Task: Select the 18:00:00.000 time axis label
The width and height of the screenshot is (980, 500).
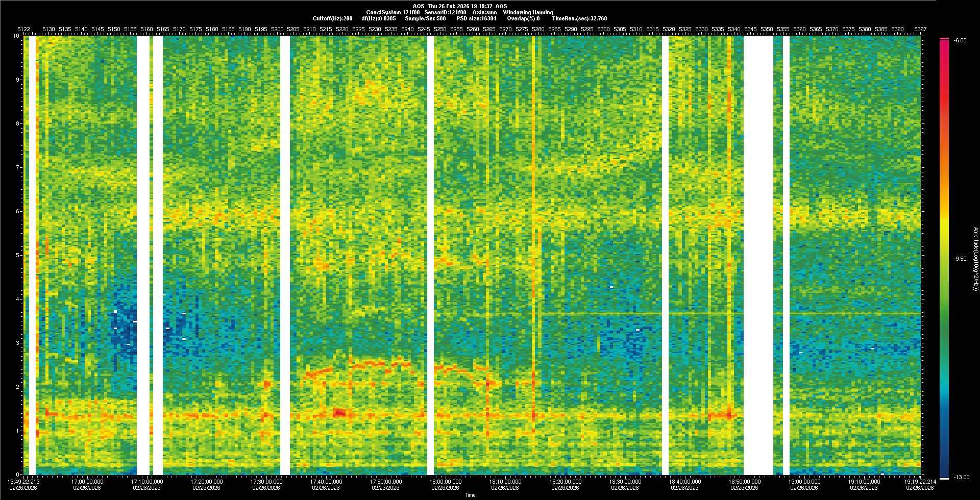Action: tap(445, 482)
